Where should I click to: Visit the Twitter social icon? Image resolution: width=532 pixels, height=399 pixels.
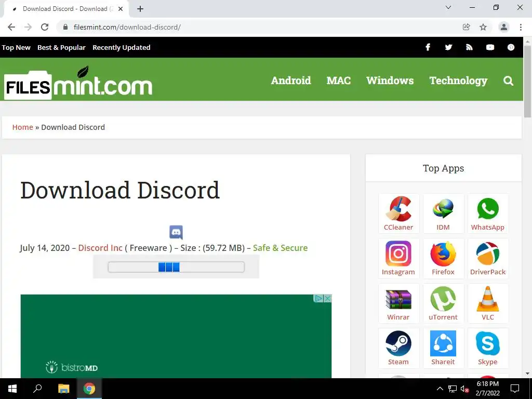(448, 47)
